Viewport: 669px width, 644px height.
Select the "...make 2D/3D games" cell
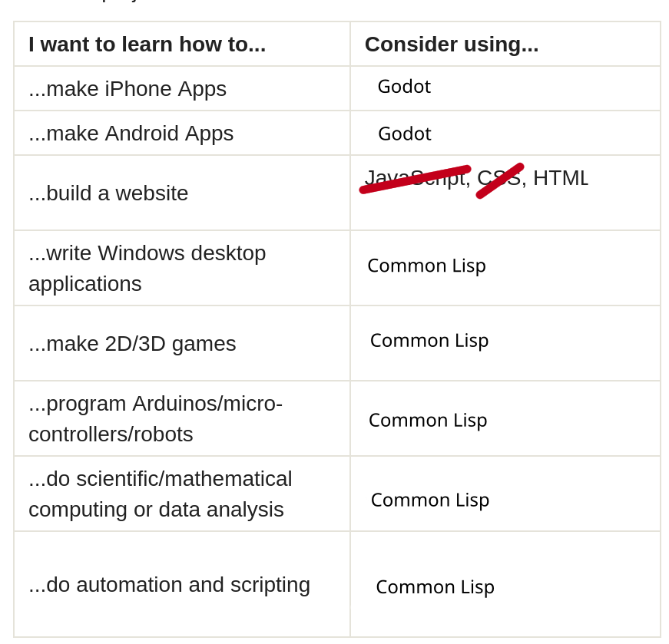pos(132,344)
